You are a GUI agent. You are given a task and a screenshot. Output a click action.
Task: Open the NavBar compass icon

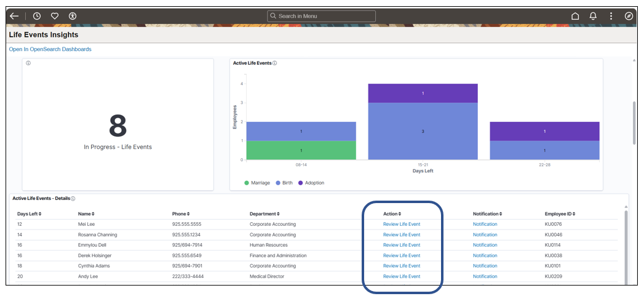coord(629,16)
